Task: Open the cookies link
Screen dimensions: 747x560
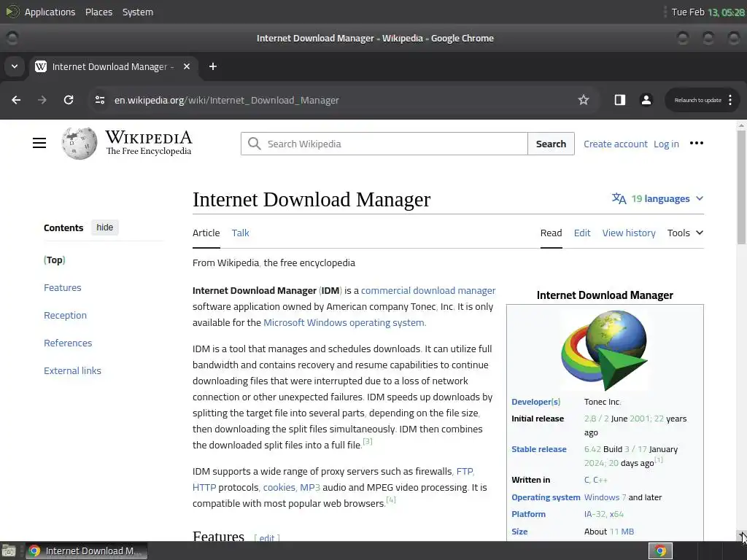Action: tap(279, 487)
